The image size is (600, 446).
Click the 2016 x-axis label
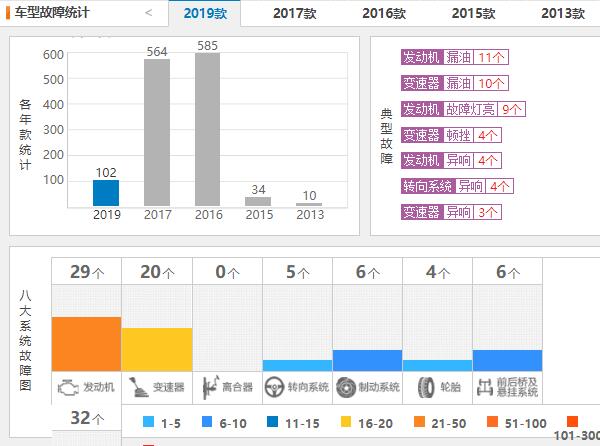[x=209, y=215]
